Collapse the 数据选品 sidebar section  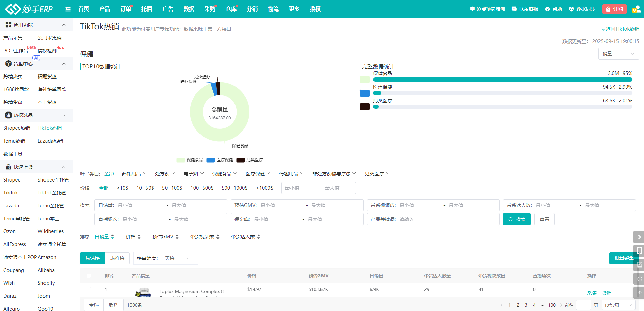(x=64, y=115)
